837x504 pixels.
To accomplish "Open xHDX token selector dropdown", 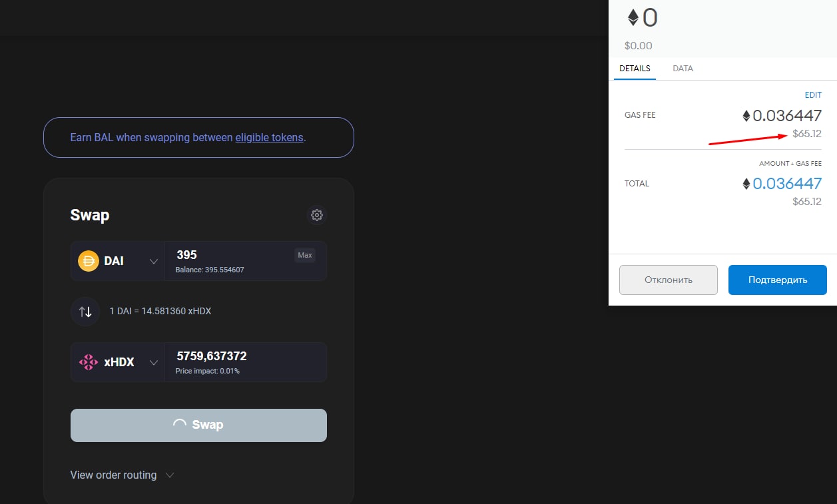I will (x=118, y=362).
